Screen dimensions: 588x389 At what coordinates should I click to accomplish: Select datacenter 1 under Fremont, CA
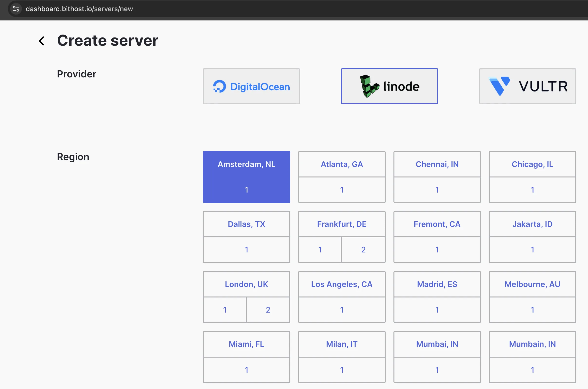[x=437, y=250]
